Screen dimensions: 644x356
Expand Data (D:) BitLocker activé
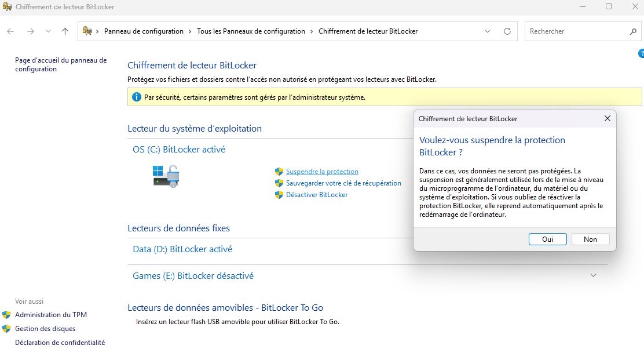point(182,249)
